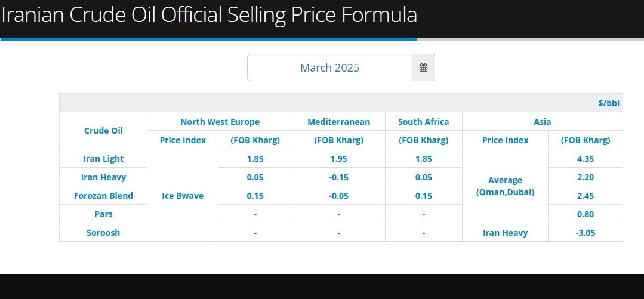Click the North West Europe column header

click(x=220, y=122)
